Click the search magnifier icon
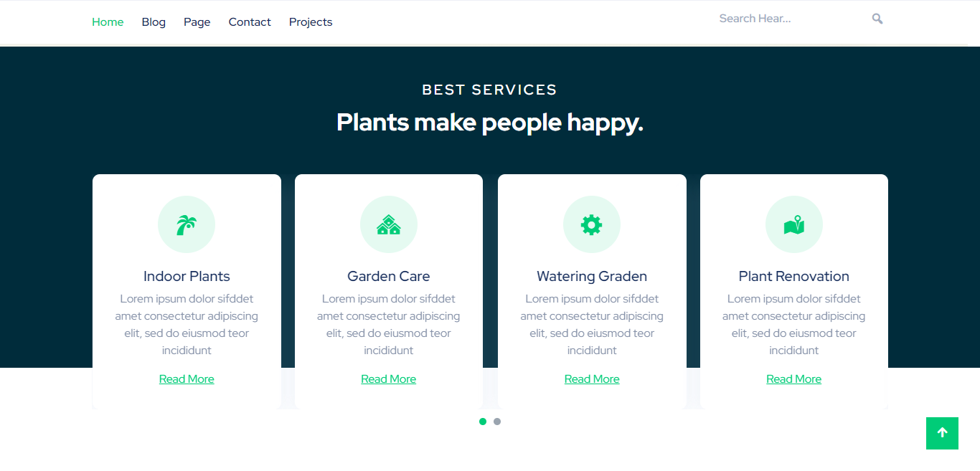Image resolution: width=980 pixels, height=471 pixels. pyautogui.click(x=877, y=19)
